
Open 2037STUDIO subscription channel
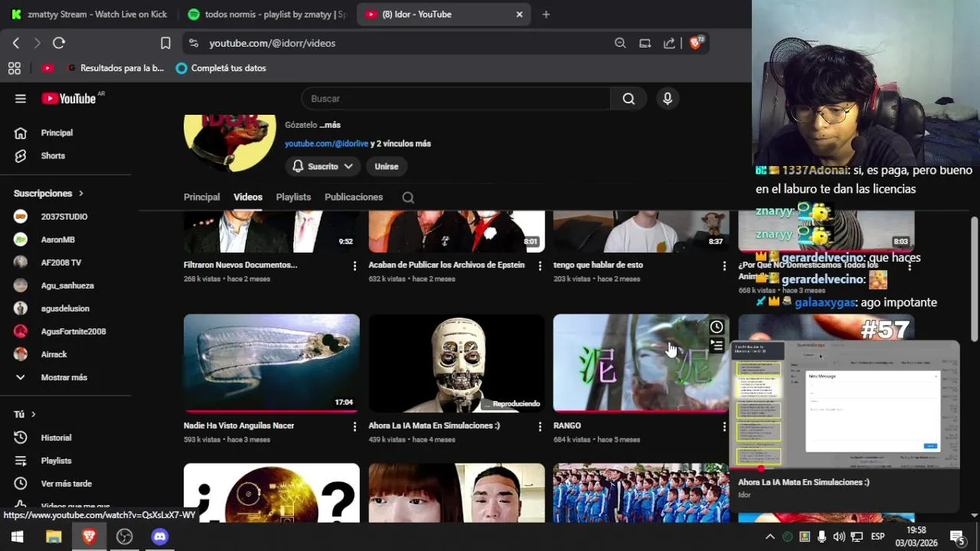[x=66, y=217]
